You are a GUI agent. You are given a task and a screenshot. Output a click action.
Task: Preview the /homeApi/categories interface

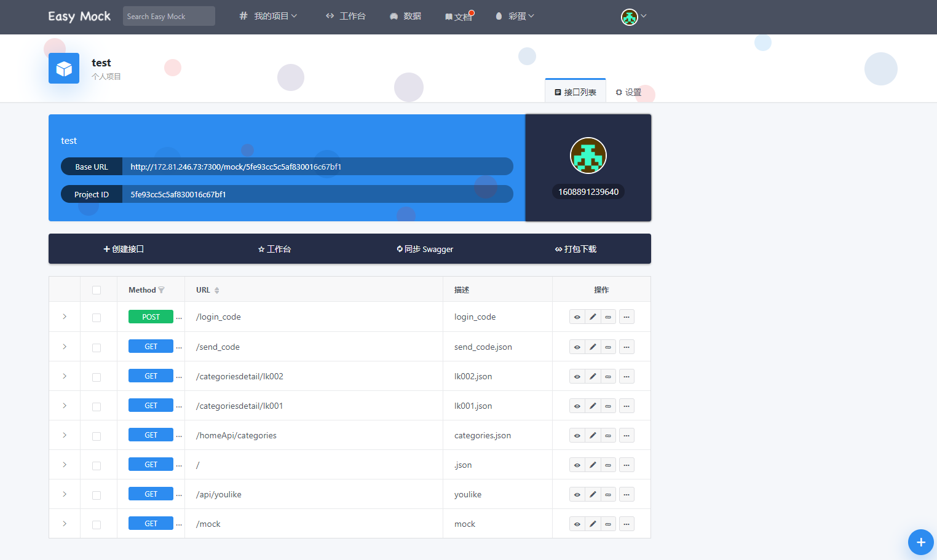(x=577, y=435)
